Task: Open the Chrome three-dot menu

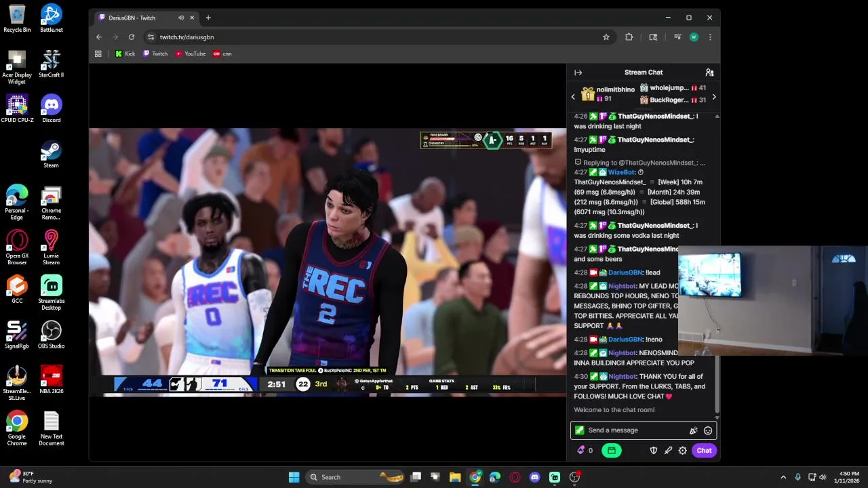Action: pos(710,37)
